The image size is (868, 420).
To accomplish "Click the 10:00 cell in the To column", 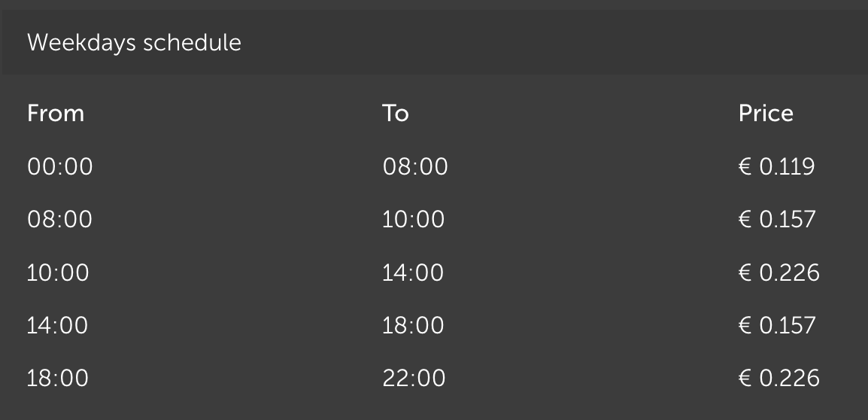I will point(414,220).
